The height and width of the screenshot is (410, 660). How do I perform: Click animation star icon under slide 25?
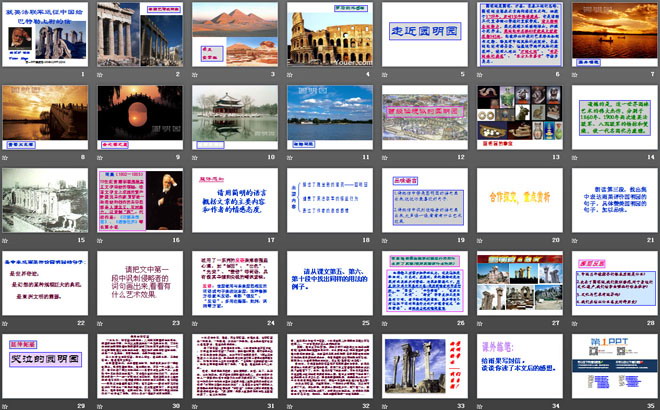290,323
